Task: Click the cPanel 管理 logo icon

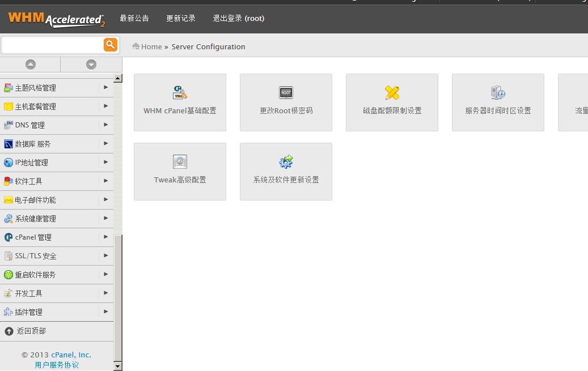Action: pos(9,237)
